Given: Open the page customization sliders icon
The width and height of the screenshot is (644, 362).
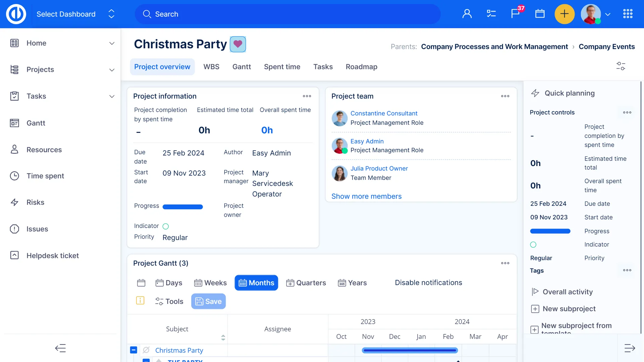Looking at the screenshot, I should pos(621,66).
